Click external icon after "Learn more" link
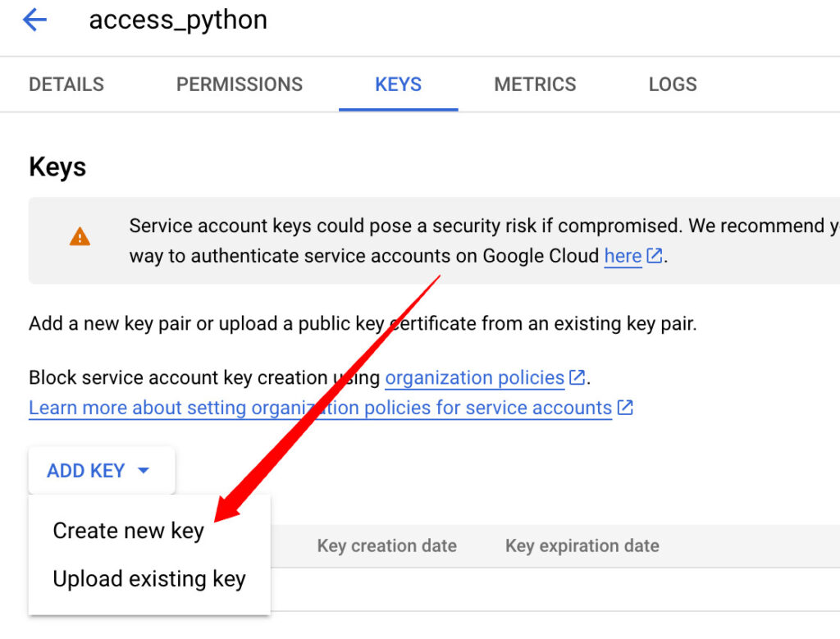 (625, 408)
